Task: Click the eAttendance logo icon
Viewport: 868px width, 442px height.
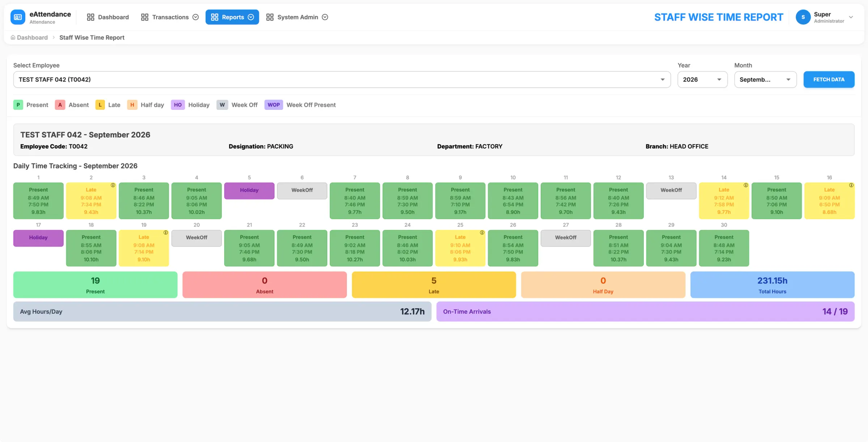Action: (18, 17)
